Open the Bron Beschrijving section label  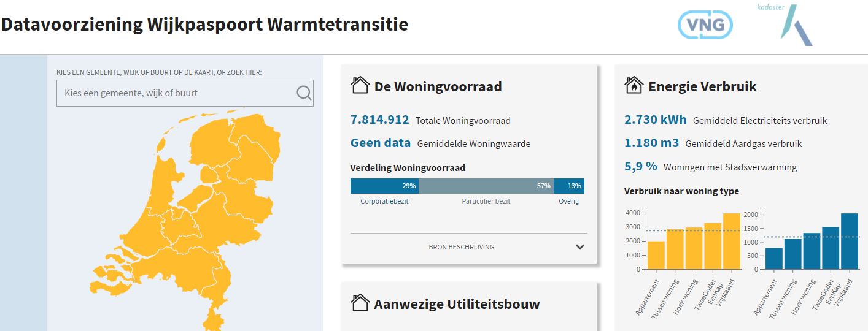462,247
